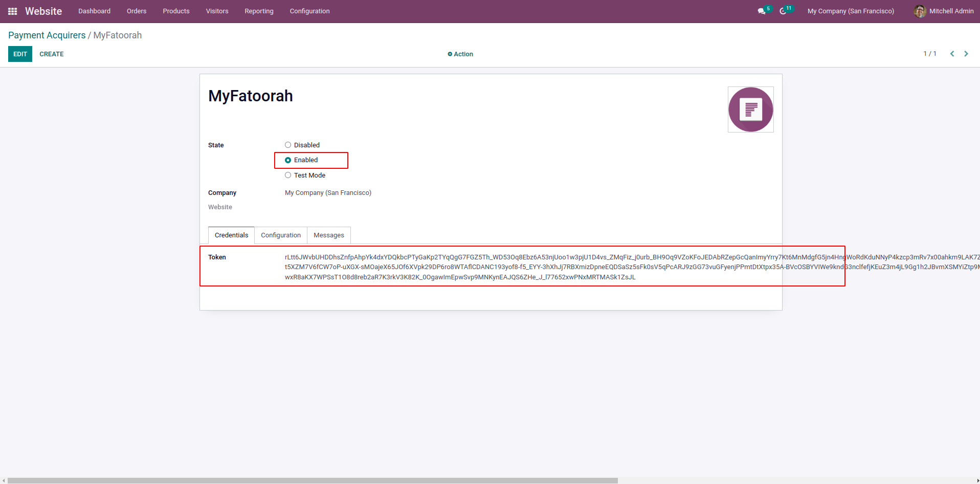This screenshot has width=980, height=484.
Task: Click the horizontal scrollbar thumb
Action: (313, 481)
